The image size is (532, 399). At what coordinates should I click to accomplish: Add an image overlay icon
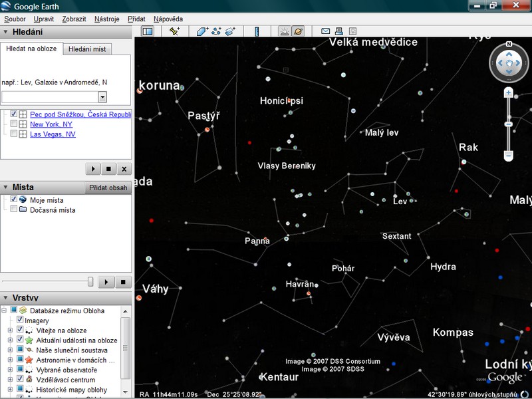[230, 31]
